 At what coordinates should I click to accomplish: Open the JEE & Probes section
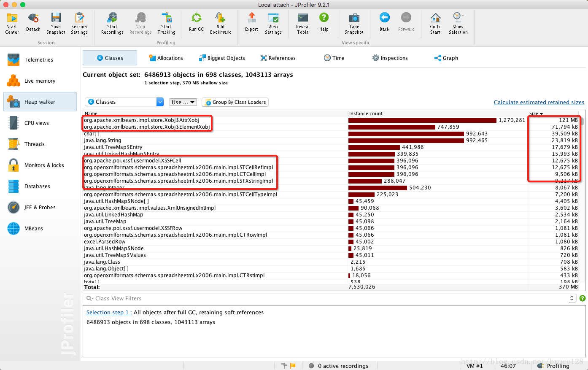[40, 208]
